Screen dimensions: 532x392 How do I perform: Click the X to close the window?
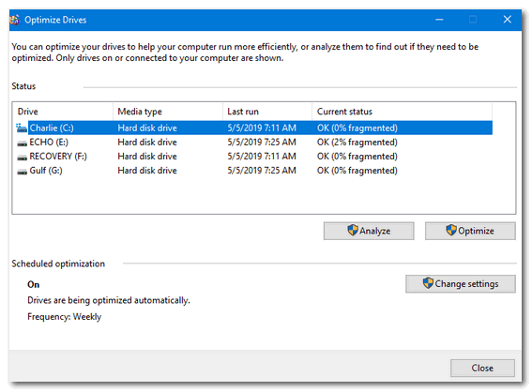[x=508, y=20]
